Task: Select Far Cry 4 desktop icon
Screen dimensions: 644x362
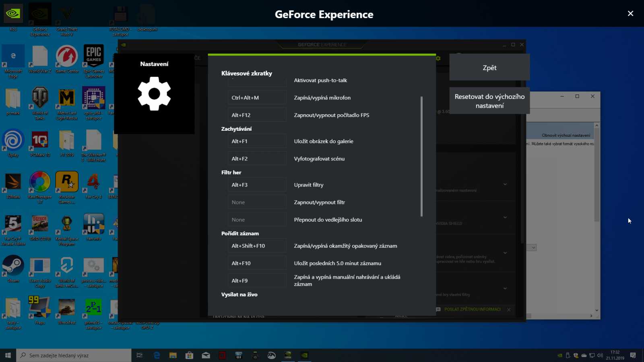Action: point(94,185)
